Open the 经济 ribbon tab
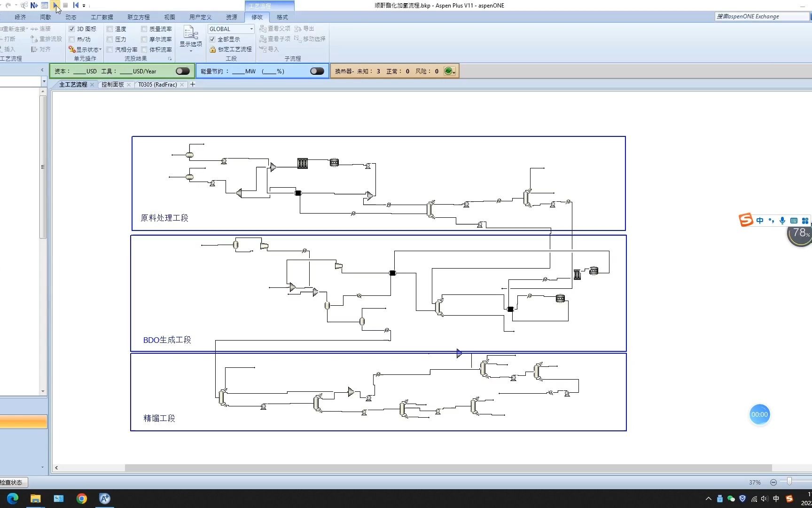 click(x=20, y=17)
